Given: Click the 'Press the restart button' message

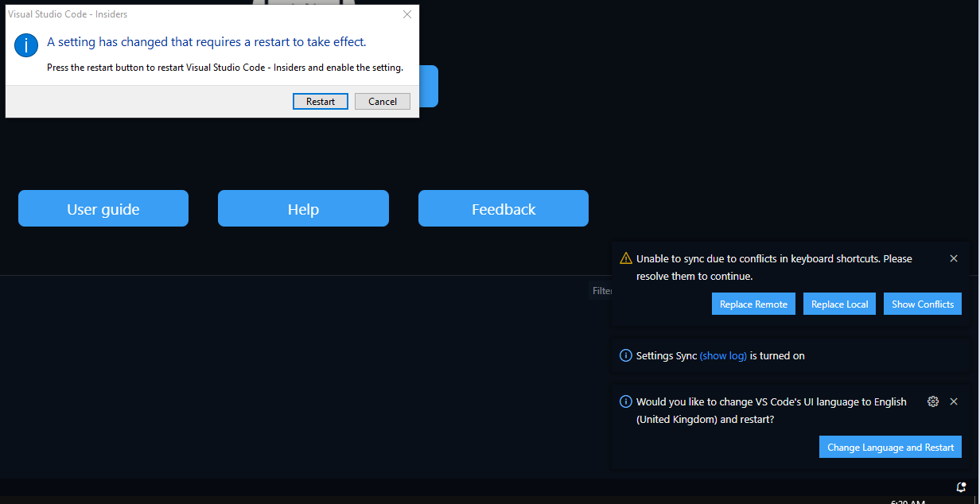Looking at the screenshot, I should [x=225, y=68].
